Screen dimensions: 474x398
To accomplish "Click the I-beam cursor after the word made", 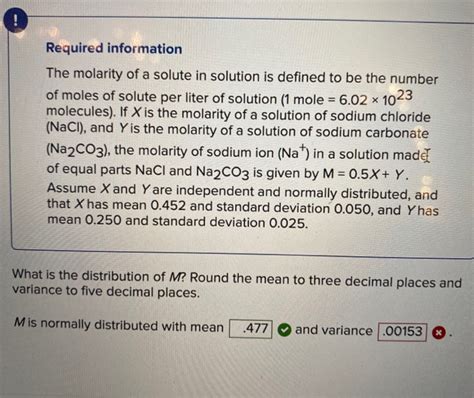I will 426,156.
